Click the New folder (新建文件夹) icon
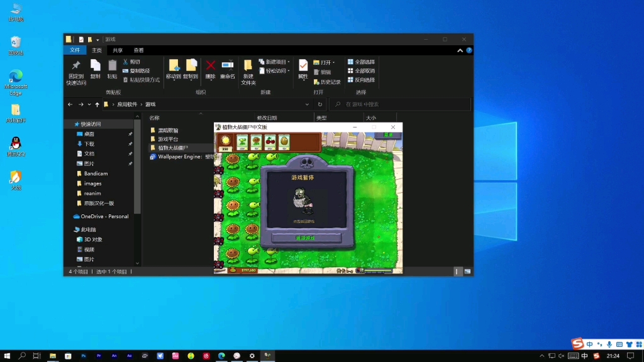644x362 pixels. coord(248,72)
